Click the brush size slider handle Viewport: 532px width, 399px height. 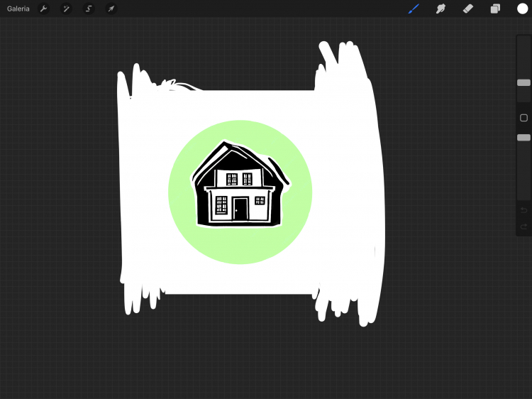pos(523,83)
